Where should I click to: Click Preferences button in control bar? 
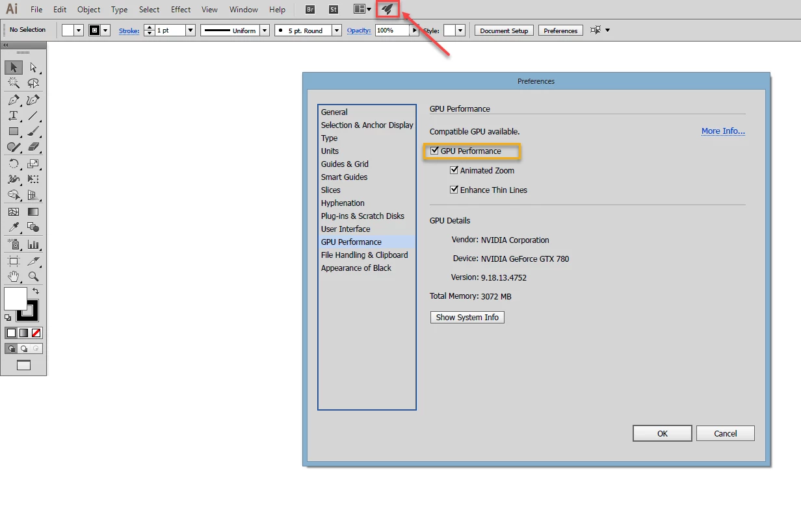tap(560, 31)
